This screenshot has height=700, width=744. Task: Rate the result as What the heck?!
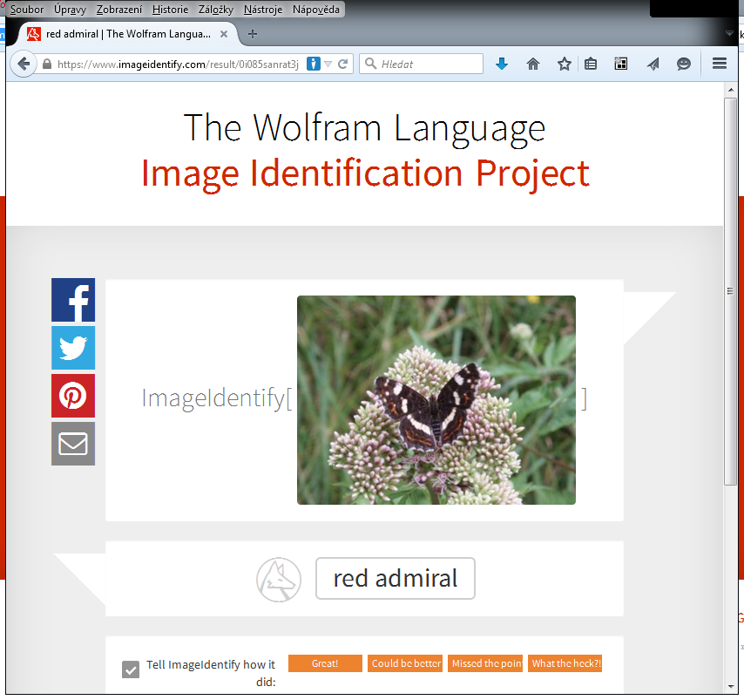point(565,663)
